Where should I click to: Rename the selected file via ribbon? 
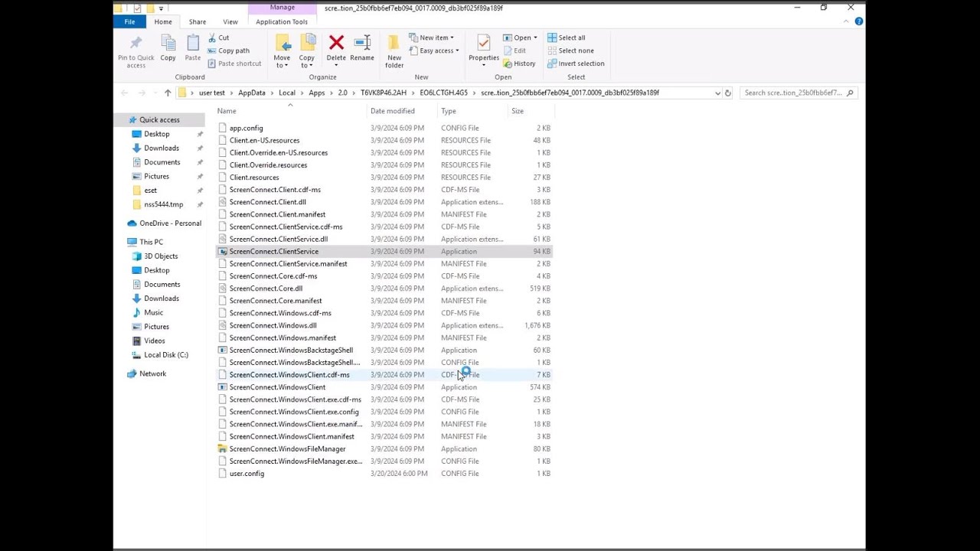(x=362, y=48)
